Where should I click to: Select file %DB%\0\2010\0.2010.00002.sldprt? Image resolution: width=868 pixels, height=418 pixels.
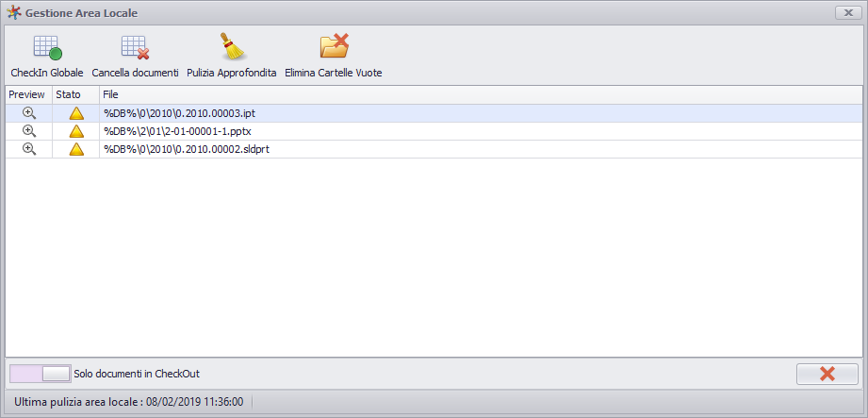click(x=187, y=149)
